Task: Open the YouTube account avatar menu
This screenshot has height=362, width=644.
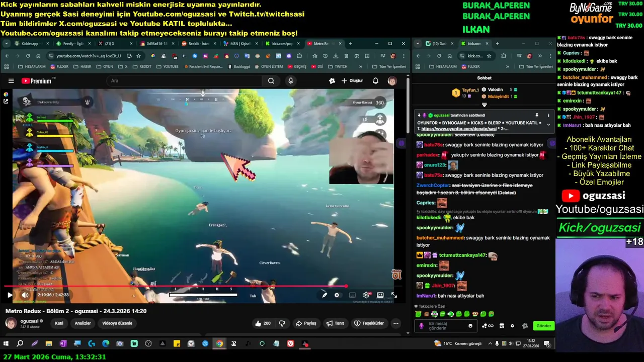Action: click(x=392, y=81)
